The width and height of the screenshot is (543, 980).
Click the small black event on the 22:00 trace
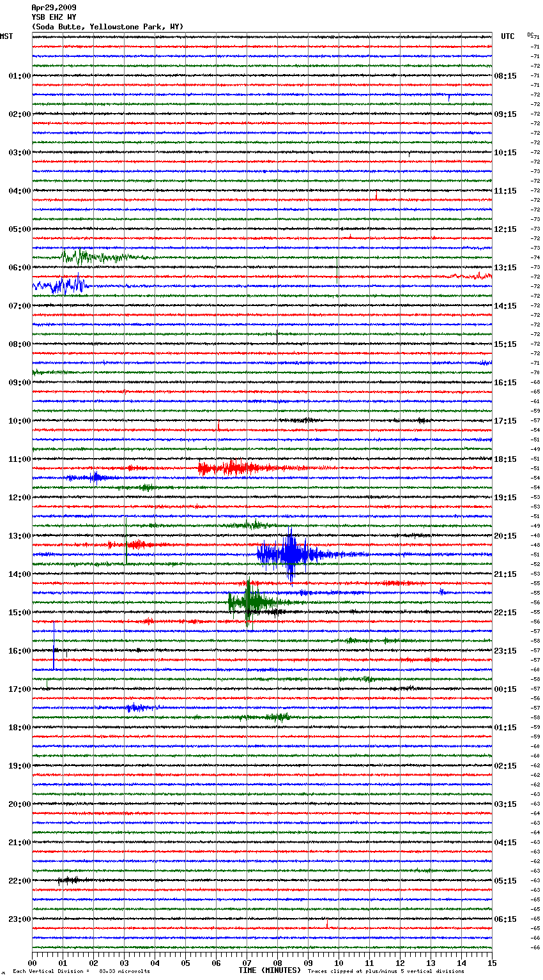(69, 880)
